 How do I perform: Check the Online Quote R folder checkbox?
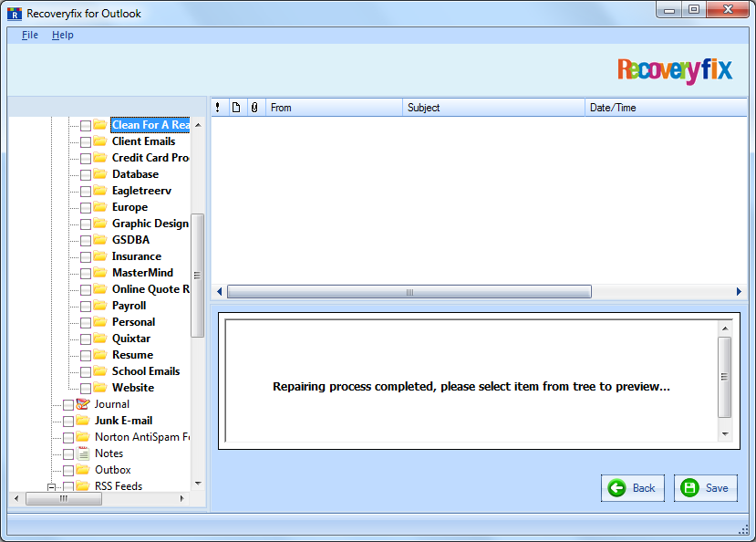pos(86,290)
